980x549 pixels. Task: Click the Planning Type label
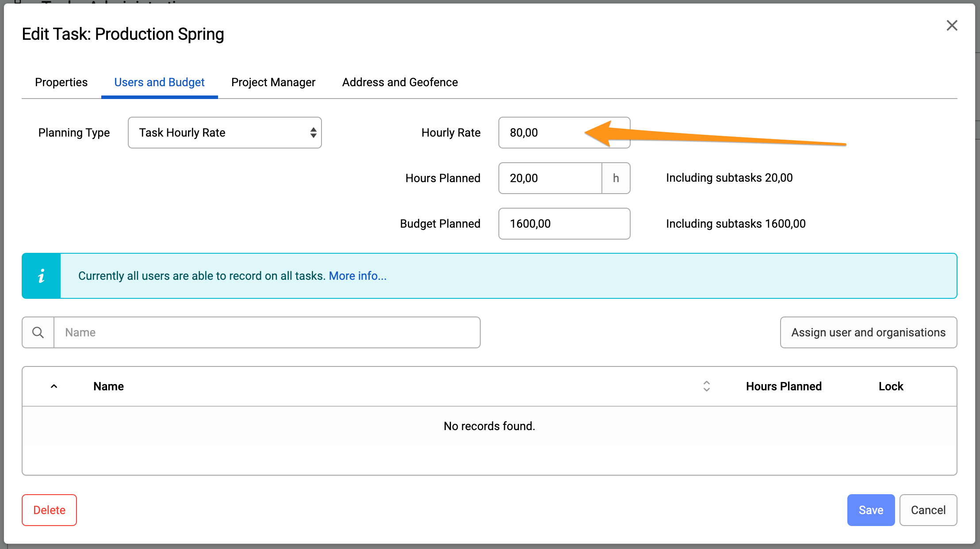point(74,133)
